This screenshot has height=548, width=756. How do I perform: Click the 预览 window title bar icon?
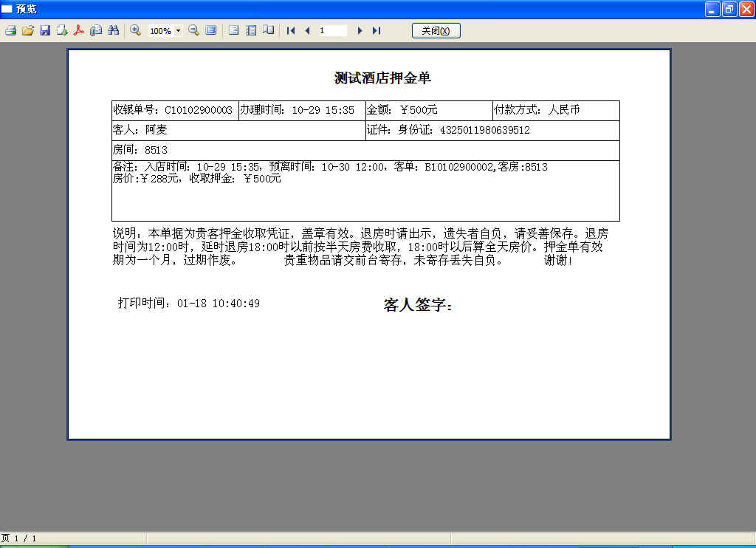pyautogui.click(x=7, y=9)
